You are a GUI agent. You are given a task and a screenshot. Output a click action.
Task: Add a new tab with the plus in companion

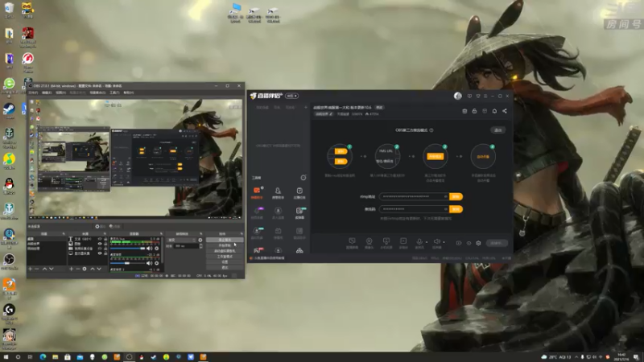[x=306, y=108]
